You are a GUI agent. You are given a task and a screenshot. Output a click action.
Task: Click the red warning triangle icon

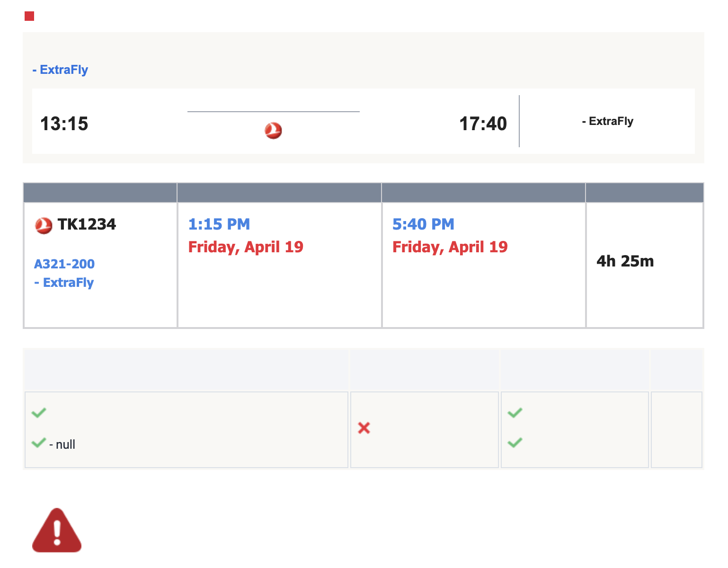pos(57,531)
